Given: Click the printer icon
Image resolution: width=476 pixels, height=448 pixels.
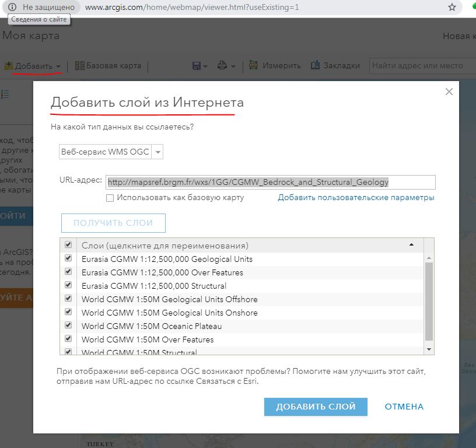Looking at the screenshot, I should [x=222, y=65].
